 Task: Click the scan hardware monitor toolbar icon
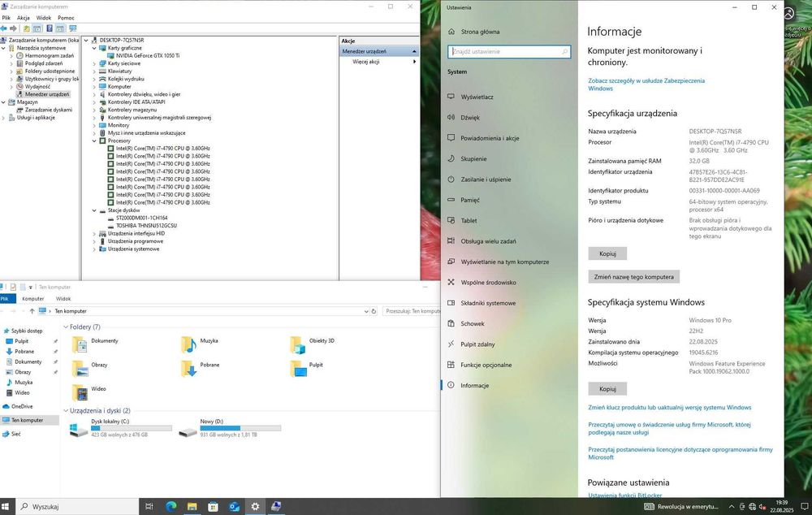[x=72, y=28]
